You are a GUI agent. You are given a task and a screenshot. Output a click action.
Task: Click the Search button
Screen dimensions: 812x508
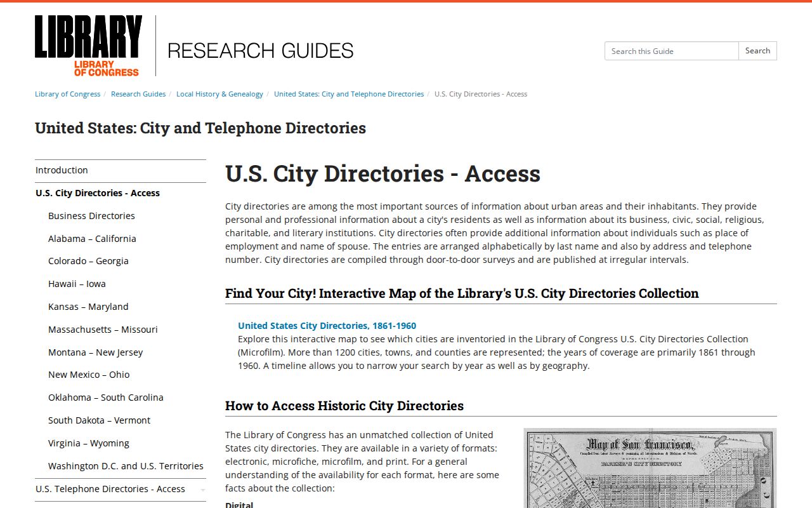click(757, 51)
